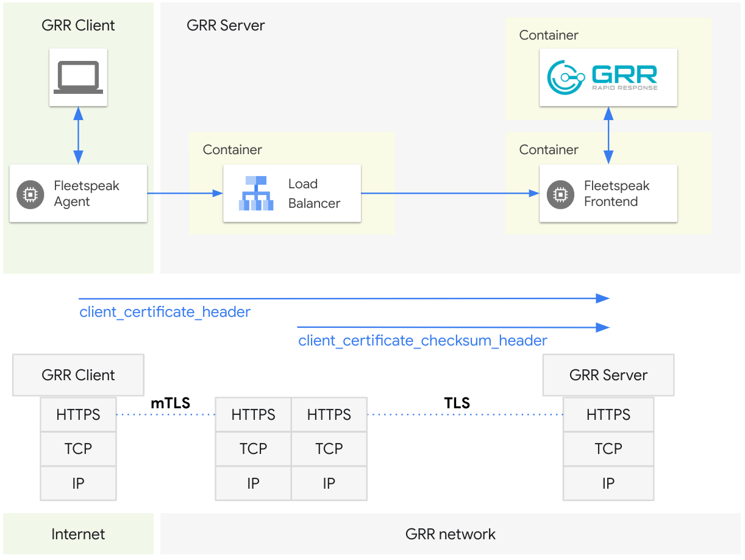745x560 pixels.
Task: Click the HTTPS cell under the GRR Client box
Action: click(x=78, y=415)
